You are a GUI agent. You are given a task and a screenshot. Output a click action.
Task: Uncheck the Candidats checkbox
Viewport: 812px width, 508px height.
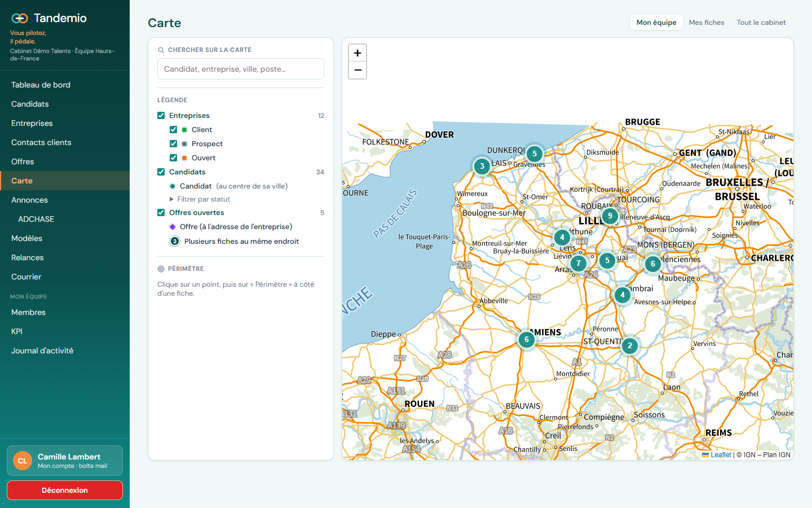[x=161, y=172]
